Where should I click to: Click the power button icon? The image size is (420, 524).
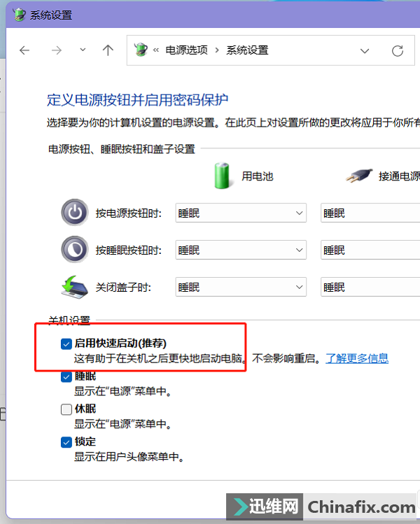point(74,213)
